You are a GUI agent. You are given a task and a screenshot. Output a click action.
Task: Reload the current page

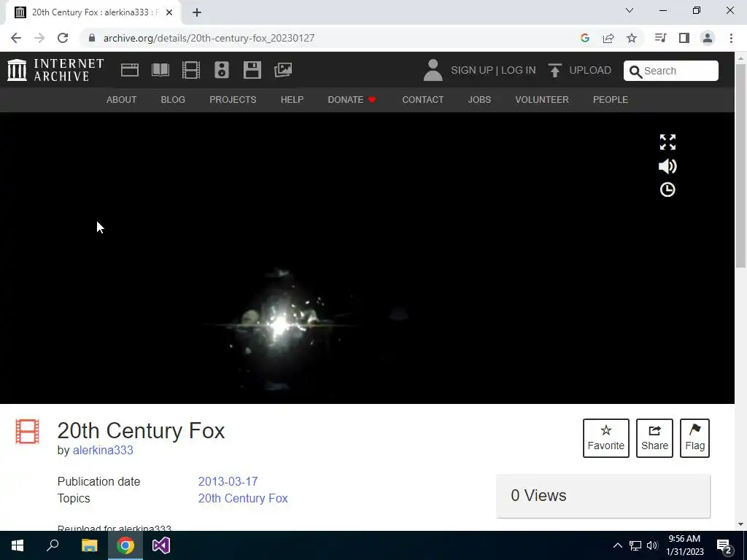click(x=63, y=38)
